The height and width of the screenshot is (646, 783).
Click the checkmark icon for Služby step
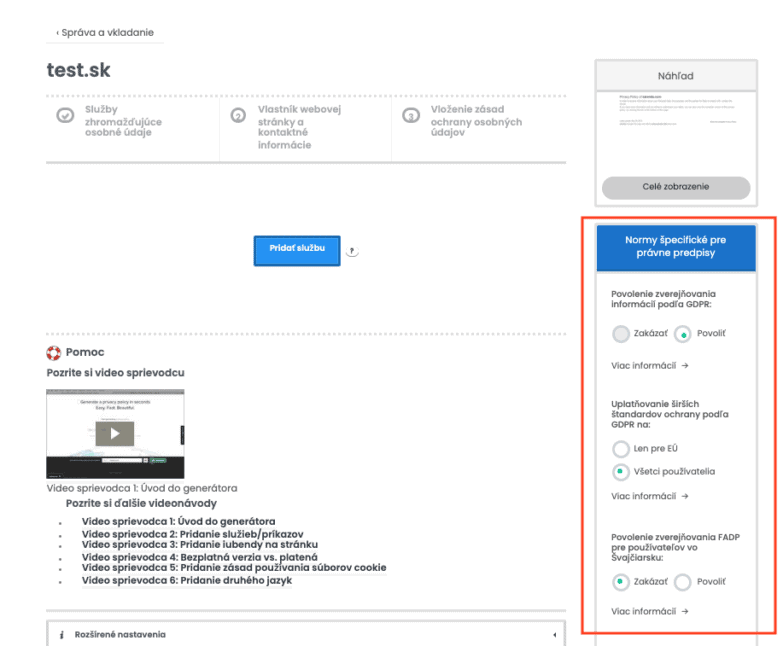point(65,116)
